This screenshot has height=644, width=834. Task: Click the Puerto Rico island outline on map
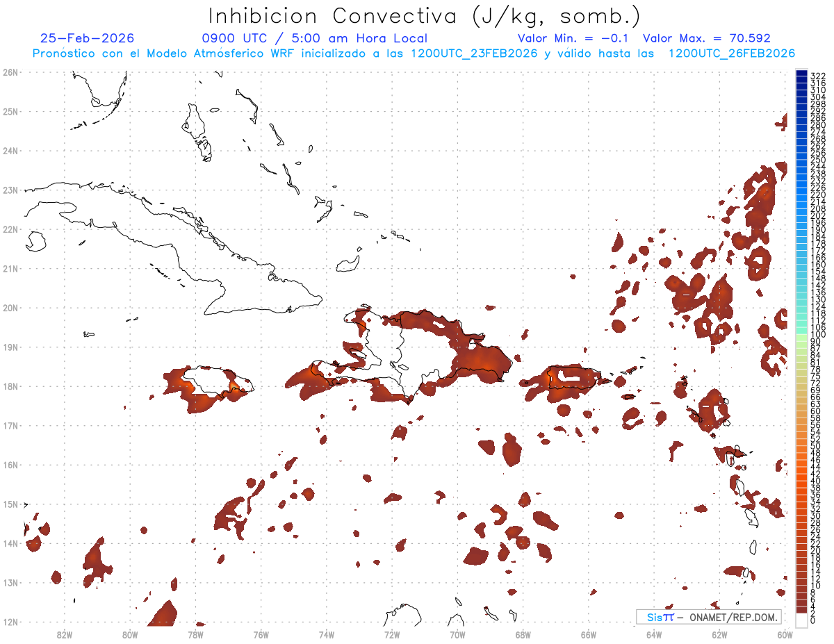click(574, 377)
